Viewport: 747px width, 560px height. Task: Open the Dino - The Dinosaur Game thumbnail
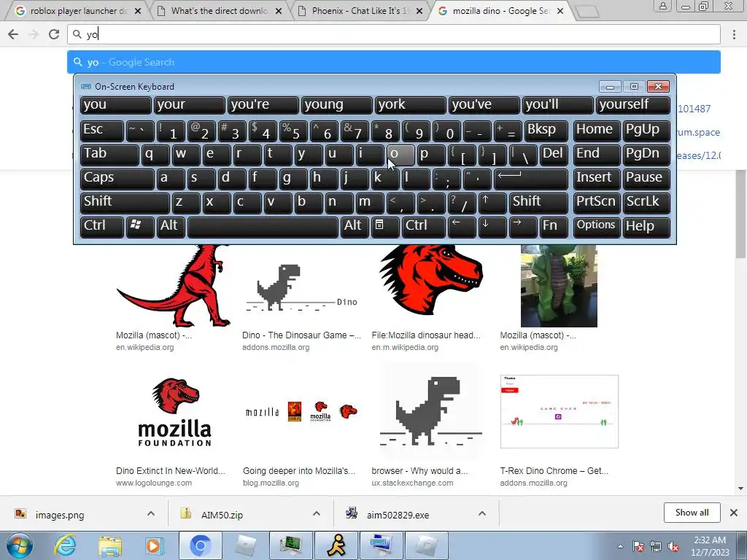(x=301, y=286)
